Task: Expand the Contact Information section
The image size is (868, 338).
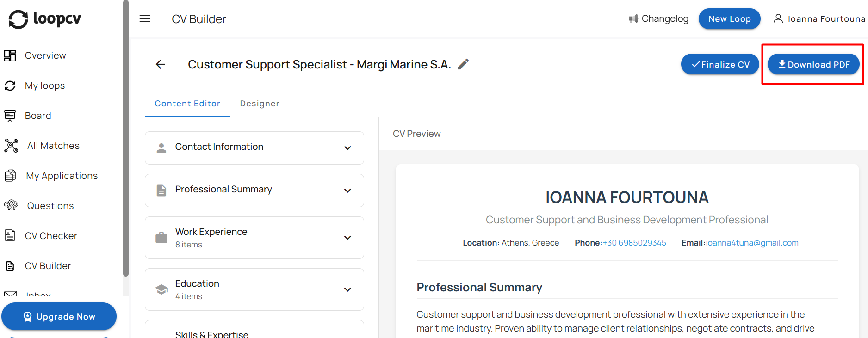Action: 254,148
